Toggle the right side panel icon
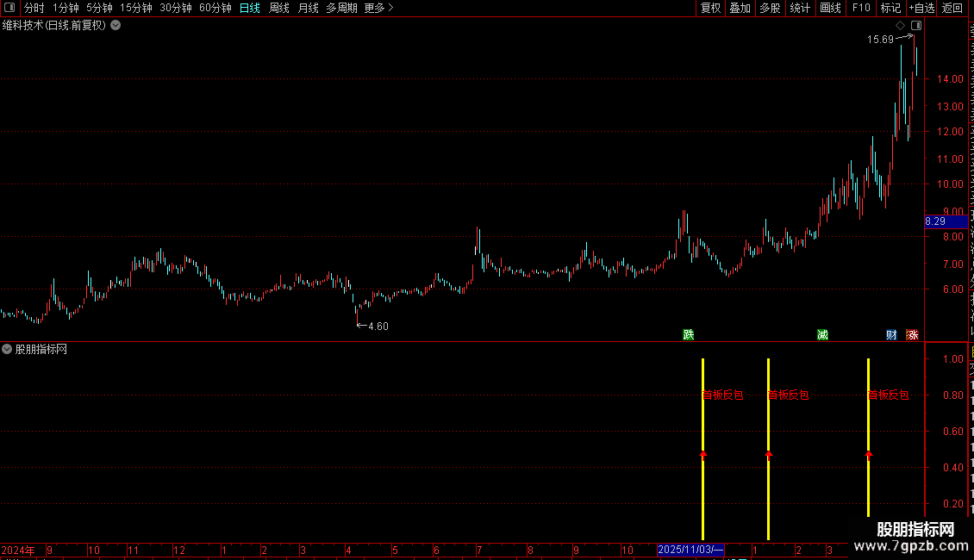The width and height of the screenshot is (974, 560). click(916, 26)
